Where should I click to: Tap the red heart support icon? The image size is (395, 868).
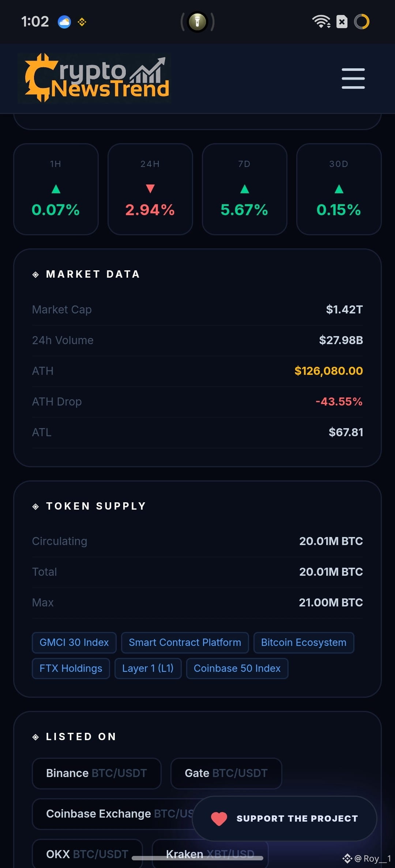pyautogui.click(x=219, y=819)
